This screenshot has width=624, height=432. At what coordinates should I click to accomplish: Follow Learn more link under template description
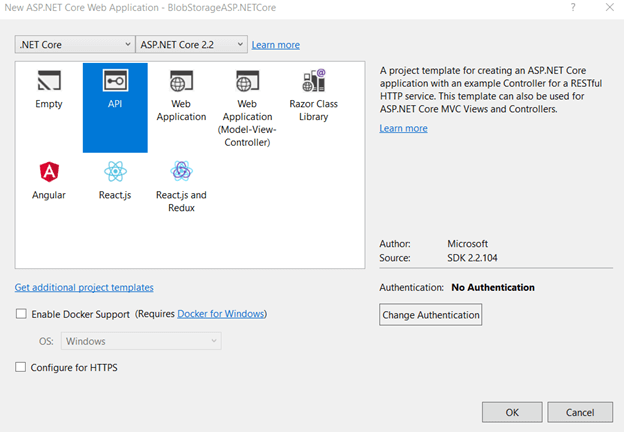click(403, 128)
